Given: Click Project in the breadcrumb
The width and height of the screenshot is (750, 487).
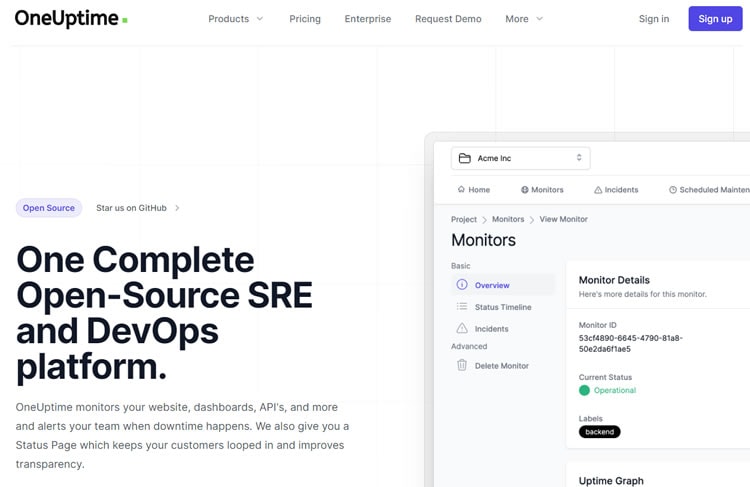Looking at the screenshot, I should pyautogui.click(x=463, y=219).
